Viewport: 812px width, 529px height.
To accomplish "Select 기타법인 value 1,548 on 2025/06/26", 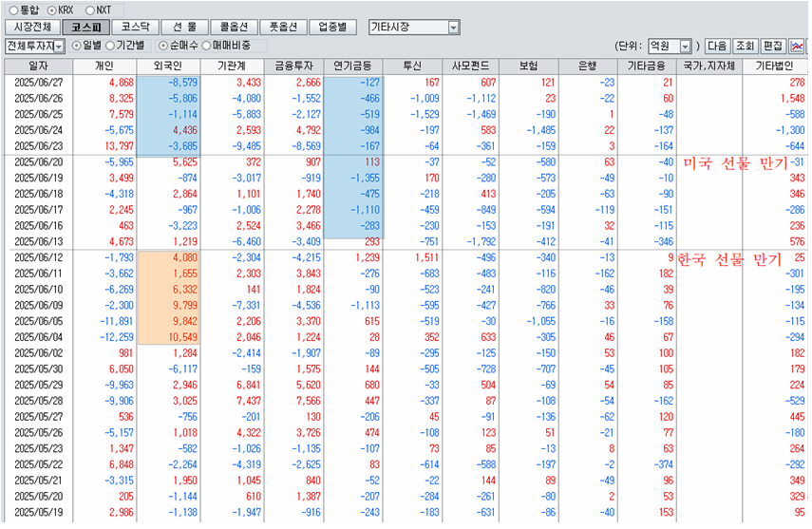I will 793,99.
